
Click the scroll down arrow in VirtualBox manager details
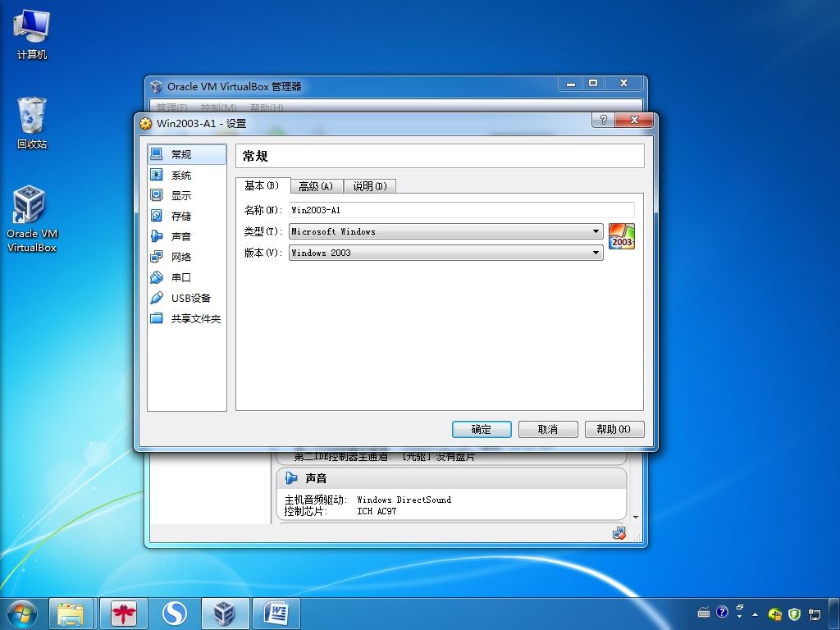pyautogui.click(x=636, y=517)
